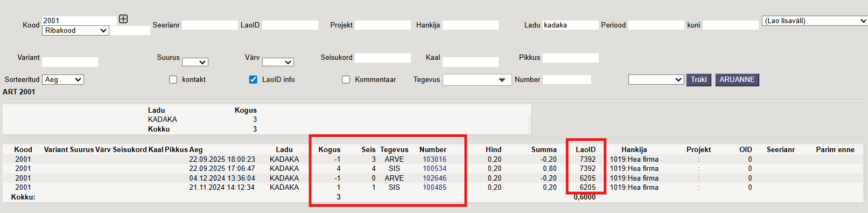The height and width of the screenshot is (213, 868).
Task: Open document number 100534
Action: [x=435, y=168]
